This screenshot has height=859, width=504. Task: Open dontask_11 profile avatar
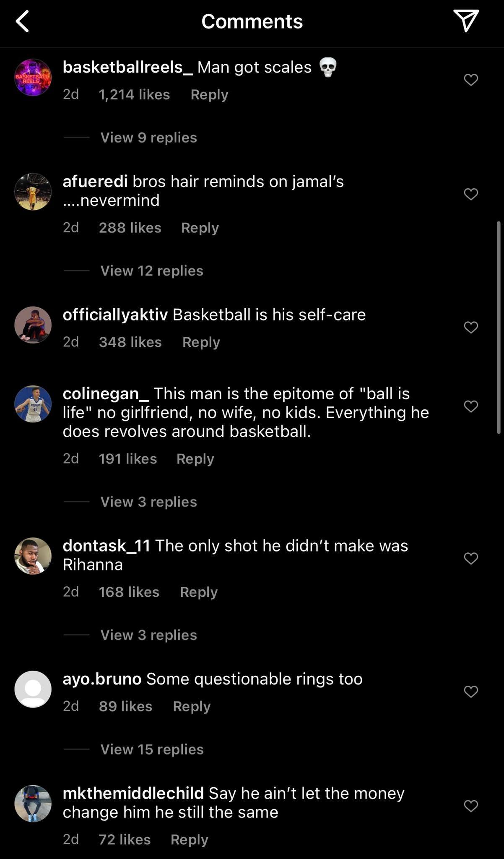[33, 556]
